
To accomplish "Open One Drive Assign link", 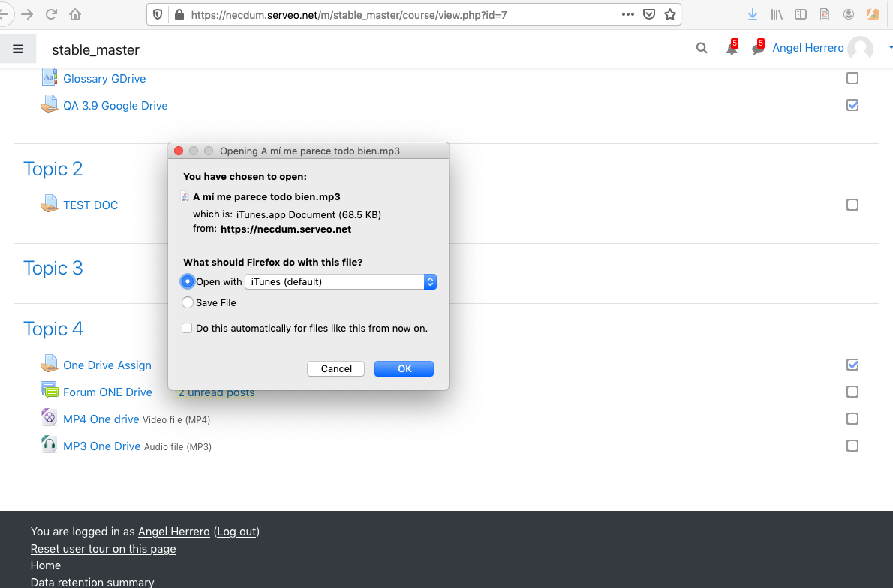I will [x=107, y=364].
